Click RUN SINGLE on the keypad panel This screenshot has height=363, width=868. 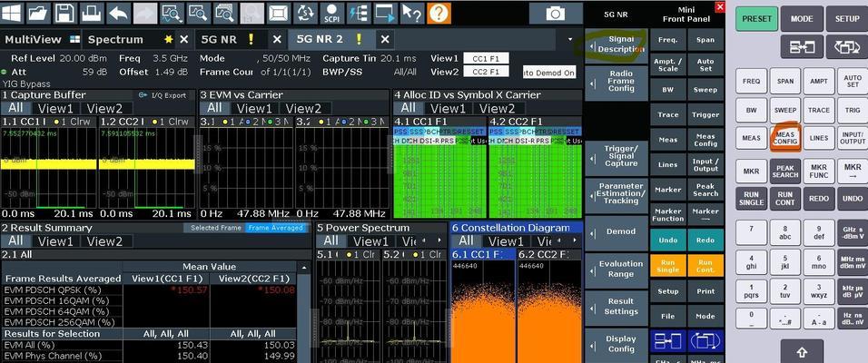(x=751, y=199)
